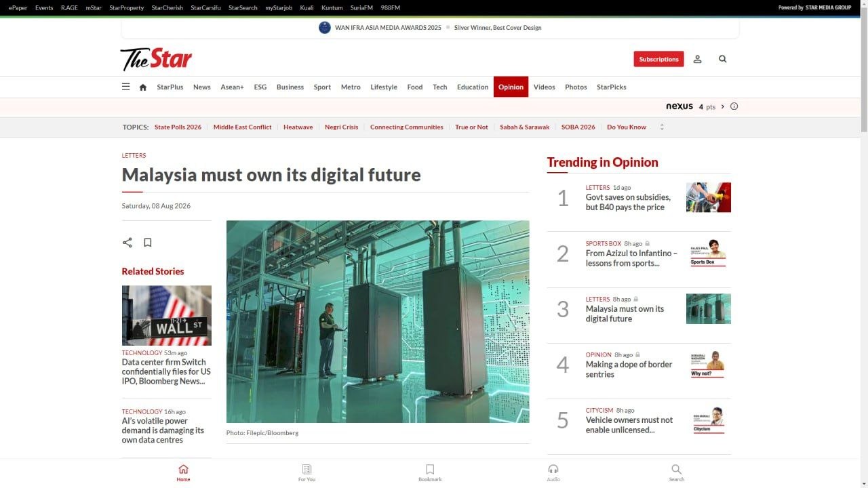This screenshot has height=488, width=868.
Task: Click the Wall Street related story thumbnail
Action: 167,315
